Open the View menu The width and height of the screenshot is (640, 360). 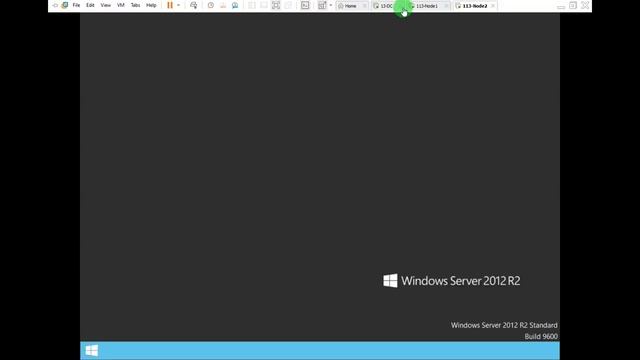(x=106, y=5)
